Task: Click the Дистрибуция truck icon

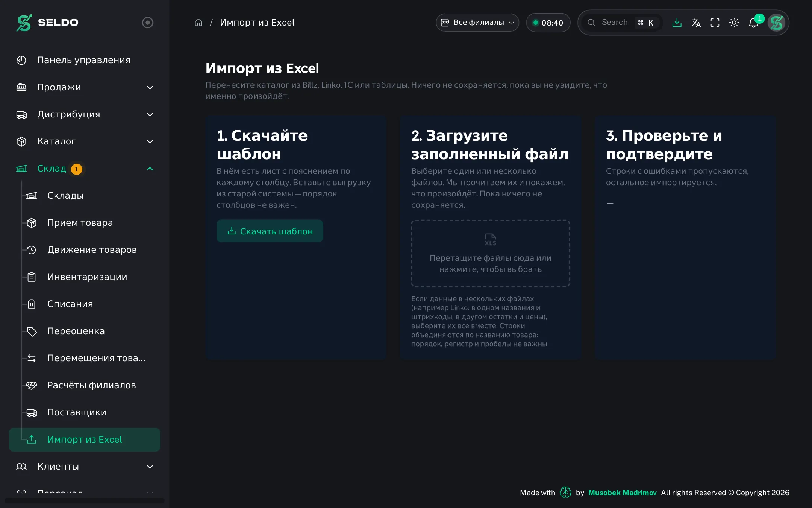Action: tap(21, 114)
